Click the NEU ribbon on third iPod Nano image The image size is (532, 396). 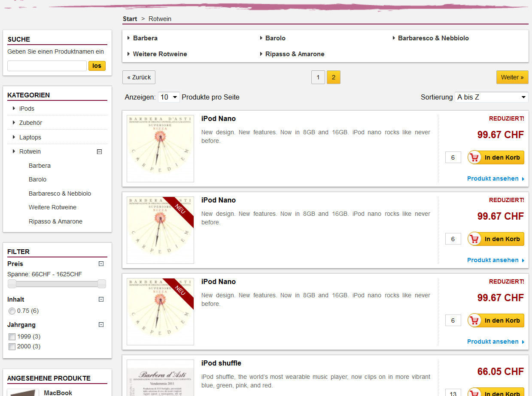179,293
